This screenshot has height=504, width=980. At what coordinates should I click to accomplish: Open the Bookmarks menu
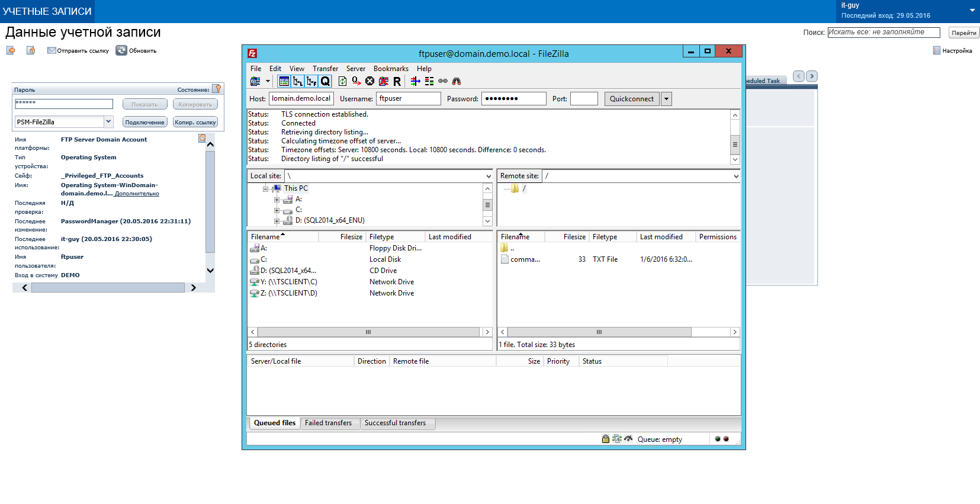click(x=391, y=69)
